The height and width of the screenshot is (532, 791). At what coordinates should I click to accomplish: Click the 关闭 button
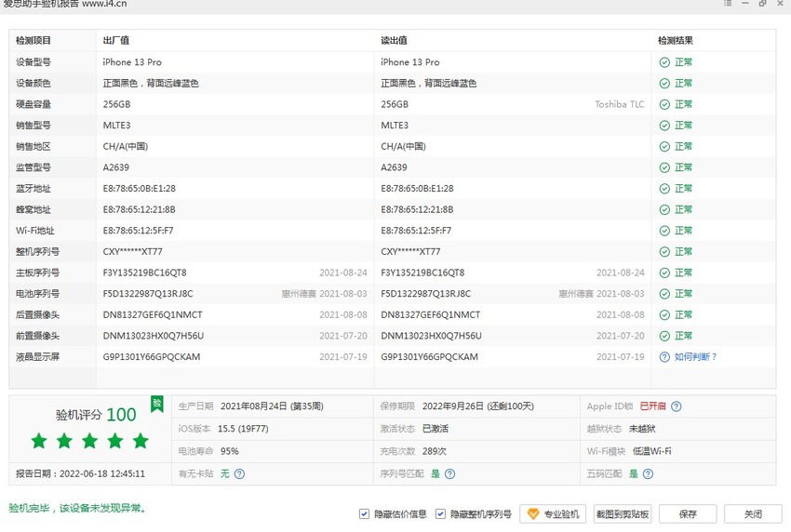(753, 514)
